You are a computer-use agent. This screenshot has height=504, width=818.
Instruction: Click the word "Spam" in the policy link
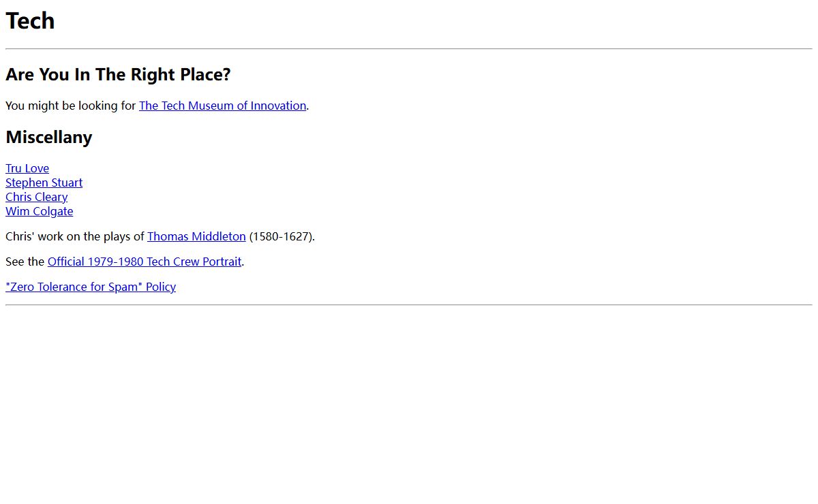coord(125,287)
